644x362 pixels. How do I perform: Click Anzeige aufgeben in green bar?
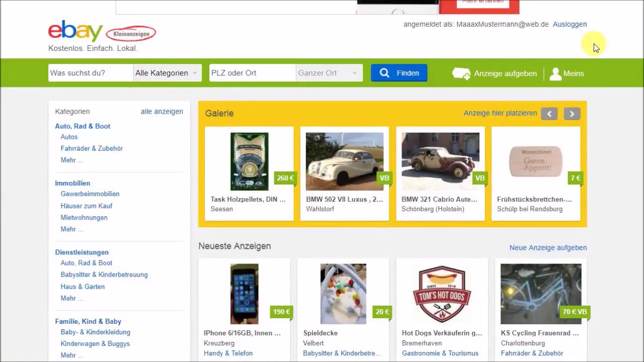pyautogui.click(x=505, y=73)
